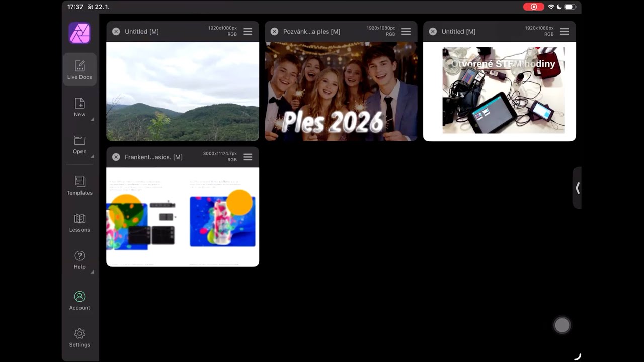The height and width of the screenshot is (362, 644).
Task: Open hamburger menu of mountain Untitled document
Action: [x=248, y=31]
